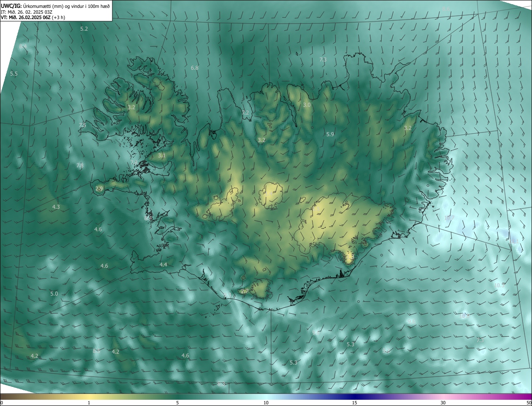Screen dimensions: 532x406
Task: Click the 6.8 value label on the map
Action: point(195,68)
